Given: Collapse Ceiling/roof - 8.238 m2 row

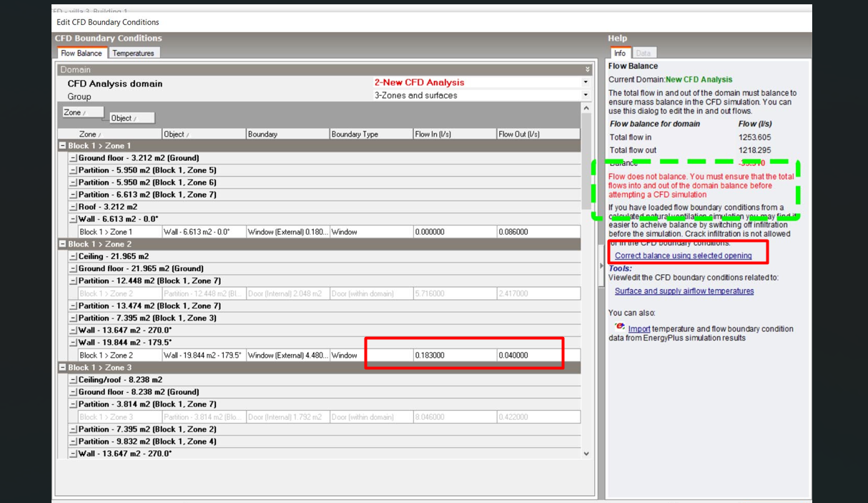Looking at the screenshot, I should 73,380.
